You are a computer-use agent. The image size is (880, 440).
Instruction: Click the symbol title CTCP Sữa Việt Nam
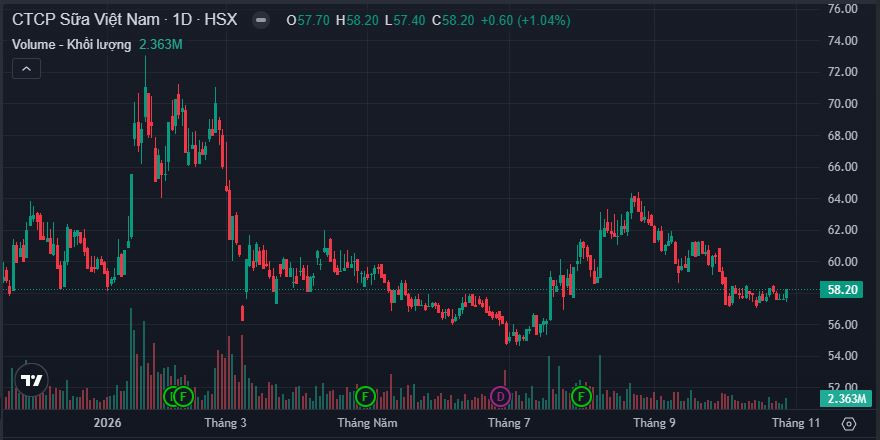[88, 20]
